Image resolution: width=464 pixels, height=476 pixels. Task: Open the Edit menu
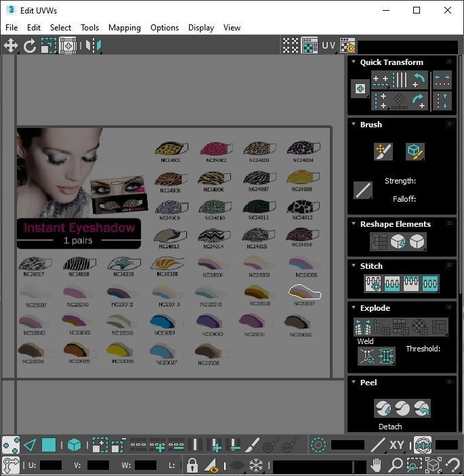(x=34, y=28)
